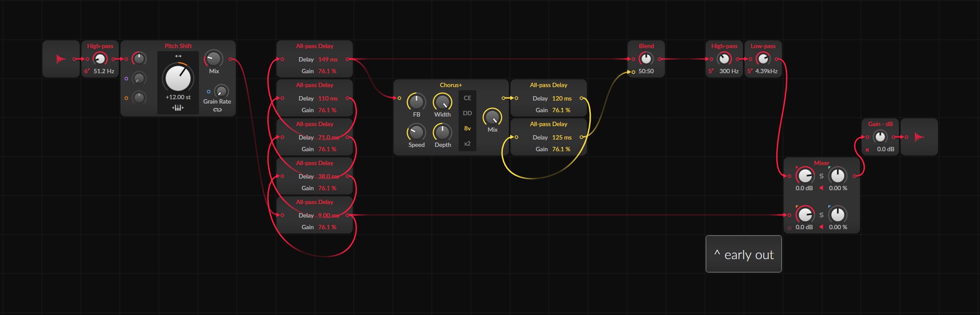Click the 300 Hz High-pass cutoff knob
The image size is (980, 315).
(x=724, y=59)
